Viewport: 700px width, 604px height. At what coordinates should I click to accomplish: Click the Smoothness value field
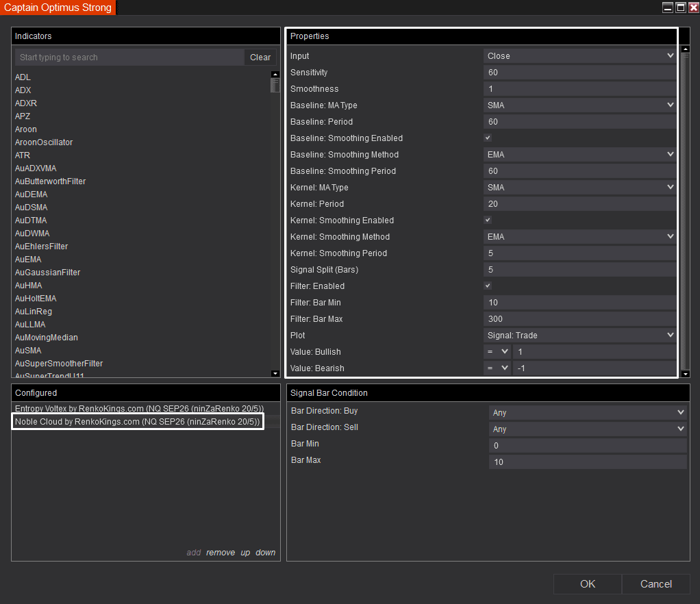coord(579,89)
